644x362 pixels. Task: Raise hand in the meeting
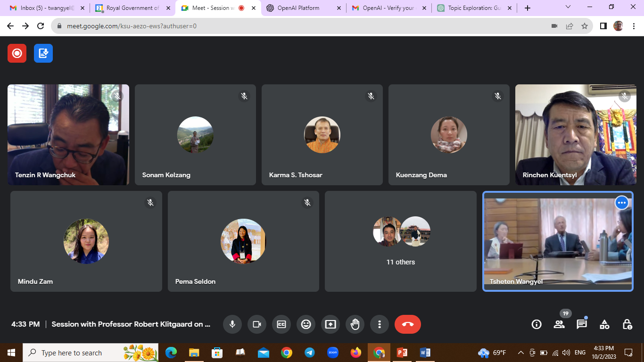(x=355, y=324)
